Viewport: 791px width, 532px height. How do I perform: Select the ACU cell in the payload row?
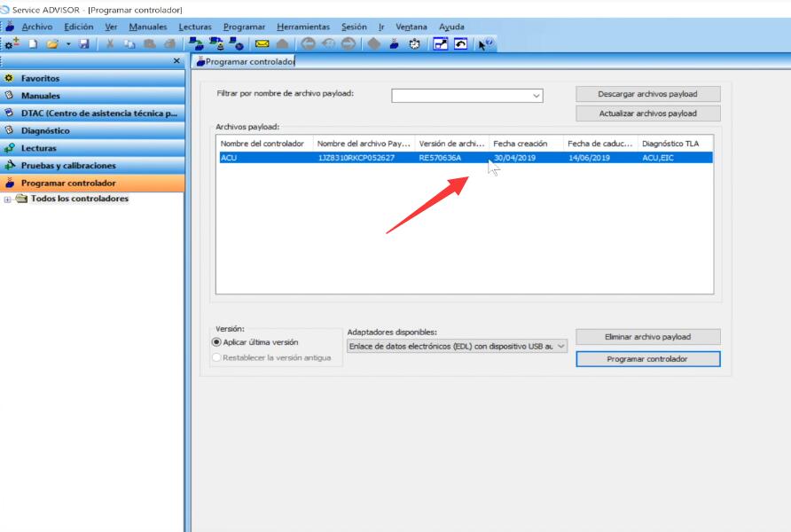click(229, 158)
